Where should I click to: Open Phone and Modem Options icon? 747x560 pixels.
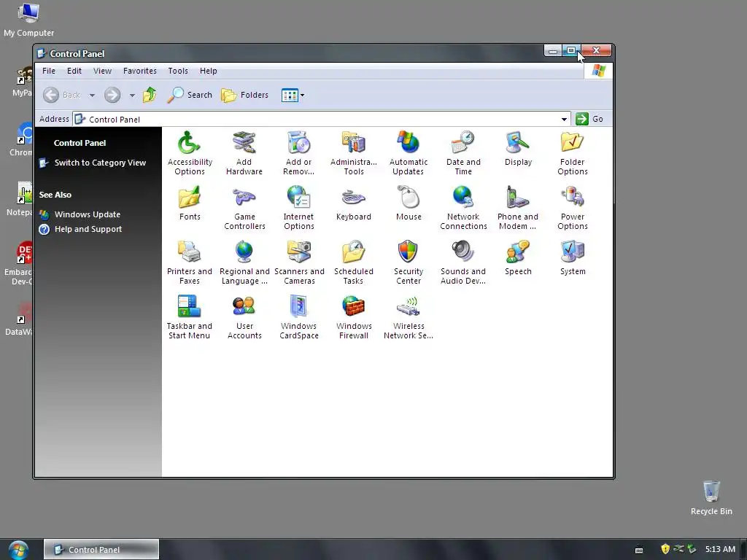[x=518, y=208]
